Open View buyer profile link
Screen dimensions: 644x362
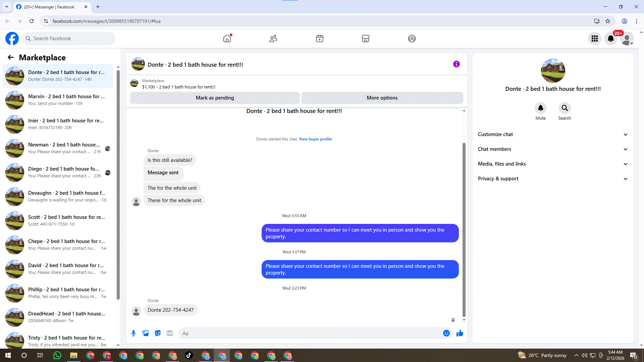(315, 139)
